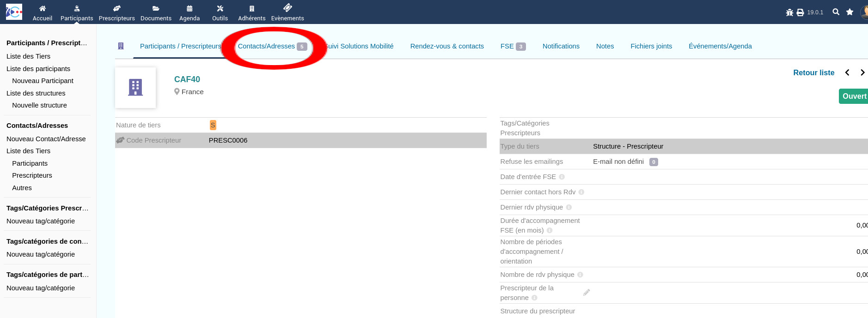Open the Outils tools menu
This screenshot has height=318, width=868.
[x=220, y=9]
